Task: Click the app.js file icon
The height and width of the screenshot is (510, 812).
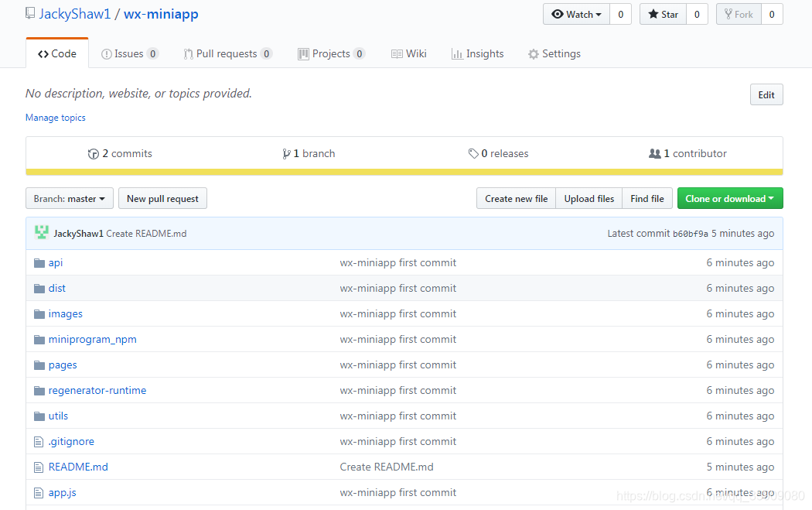Action: [x=39, y=492]
